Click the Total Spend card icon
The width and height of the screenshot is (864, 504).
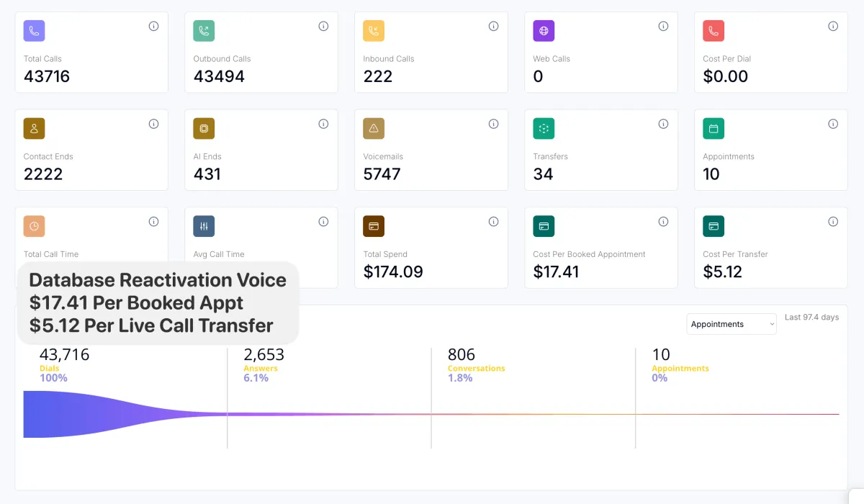pos(374,226)
